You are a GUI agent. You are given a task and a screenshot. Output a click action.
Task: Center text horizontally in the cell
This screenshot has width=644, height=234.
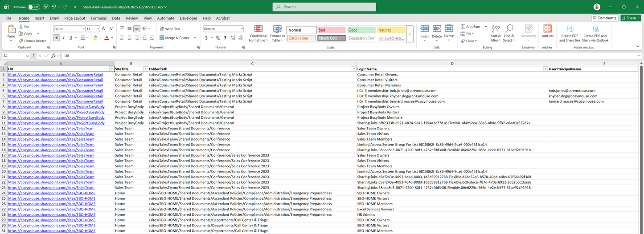tap(129, 38)
